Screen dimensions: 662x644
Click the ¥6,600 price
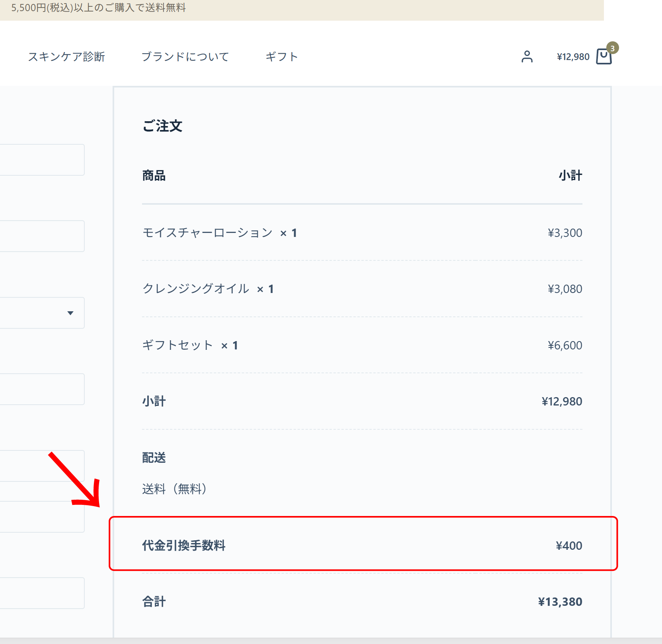(x=565, y=345)
